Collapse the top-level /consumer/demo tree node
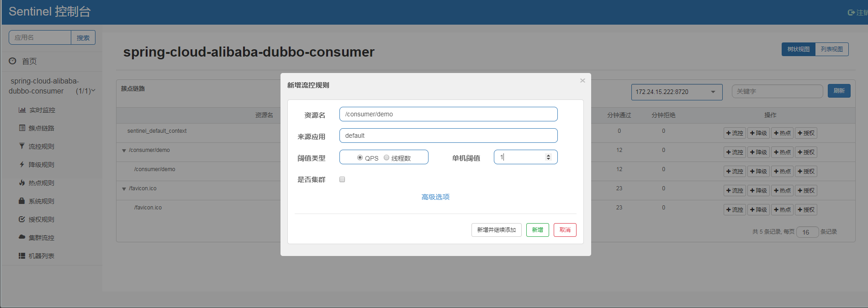Screen dimensions: 868x308 tap(124, 151)
